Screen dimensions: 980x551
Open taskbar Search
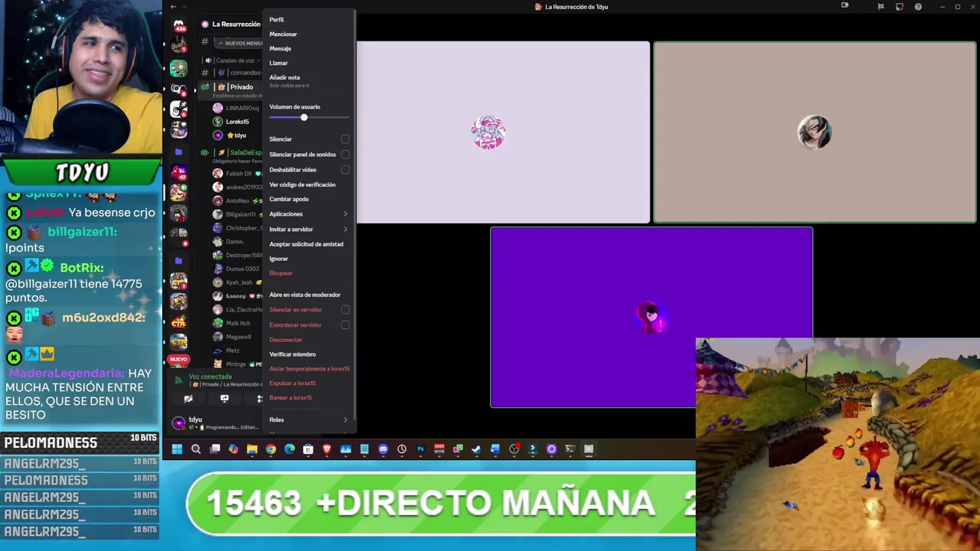click(196, 449)
